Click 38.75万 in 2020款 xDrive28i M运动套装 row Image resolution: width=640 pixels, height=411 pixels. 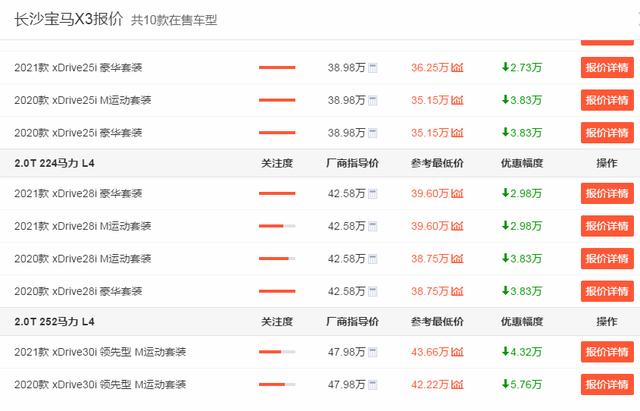(x=430, y=259)
